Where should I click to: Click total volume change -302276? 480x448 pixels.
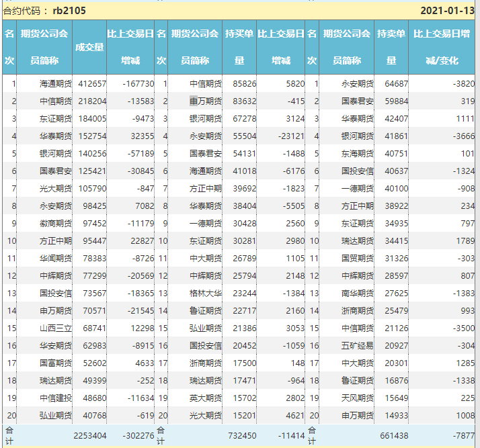[138, 435]
